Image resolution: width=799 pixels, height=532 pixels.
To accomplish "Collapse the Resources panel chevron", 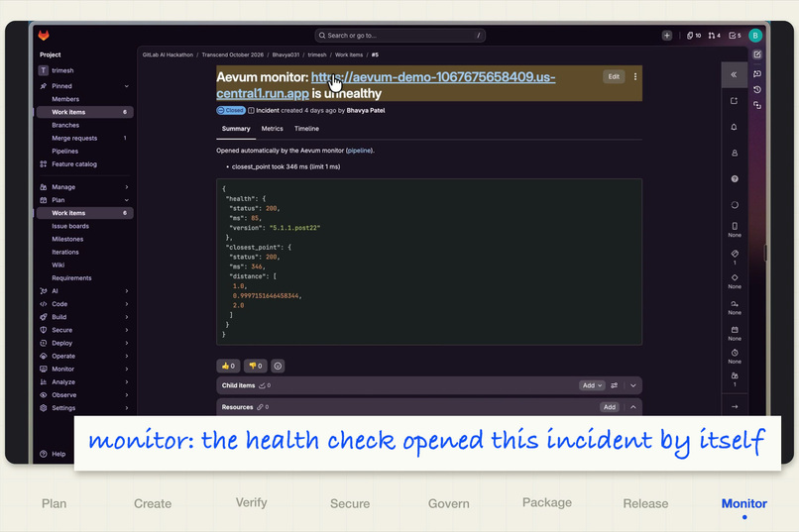I will (632, 407).
